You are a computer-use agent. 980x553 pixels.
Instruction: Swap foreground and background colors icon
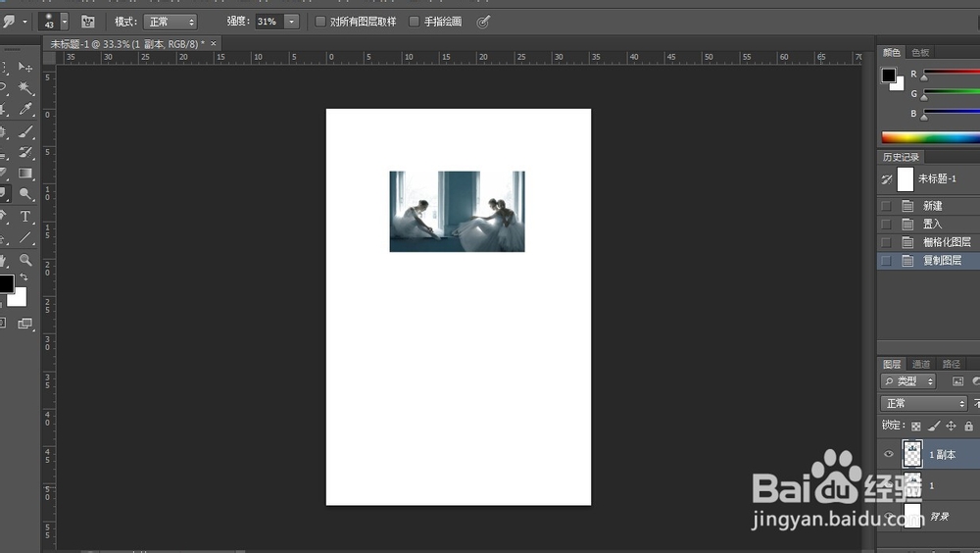pos(24,277)
